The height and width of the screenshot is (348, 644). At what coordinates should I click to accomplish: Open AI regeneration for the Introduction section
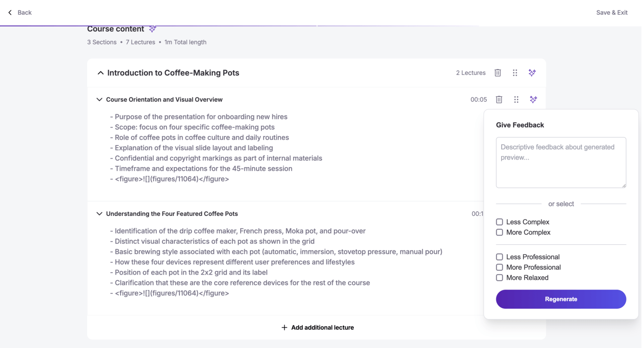532,72
